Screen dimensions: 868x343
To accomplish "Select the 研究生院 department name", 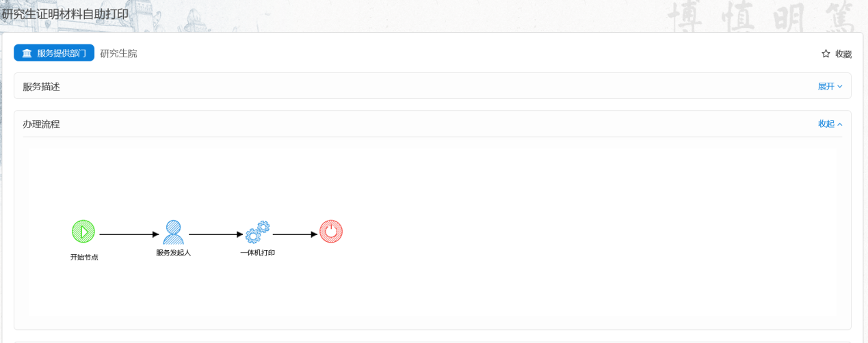I will (119, 53).
